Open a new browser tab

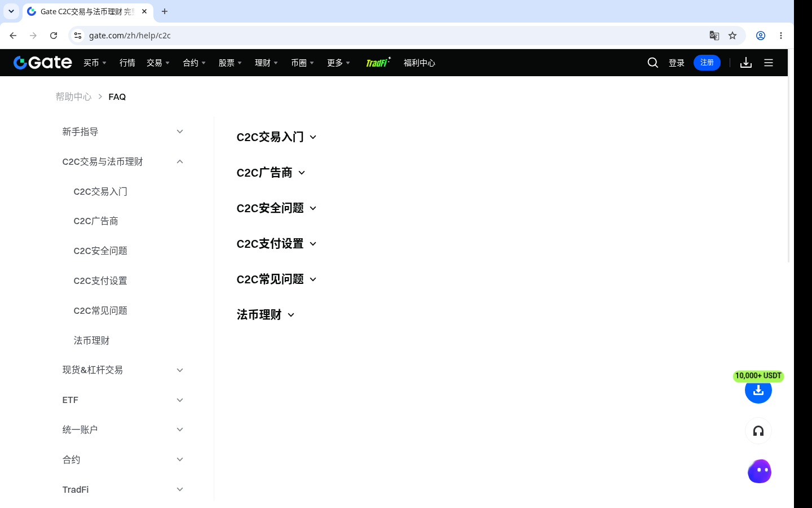click(x=165, y=11)
